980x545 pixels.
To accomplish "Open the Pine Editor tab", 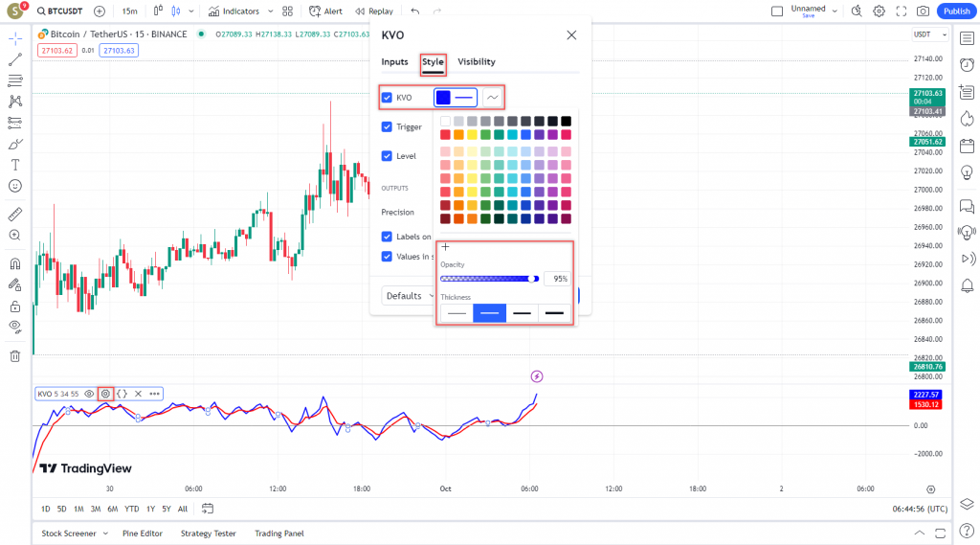I will pyautogui.click(x=143, y=534).
